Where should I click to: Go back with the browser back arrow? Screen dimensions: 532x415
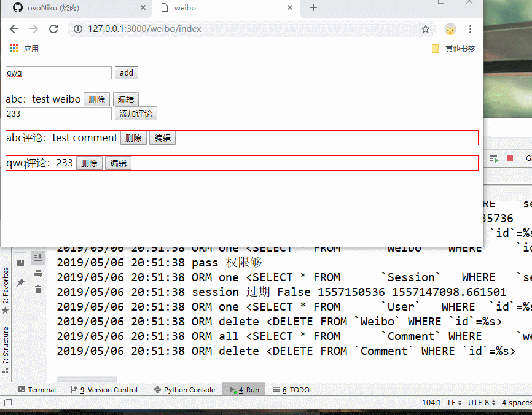click(x=14, y=29)
